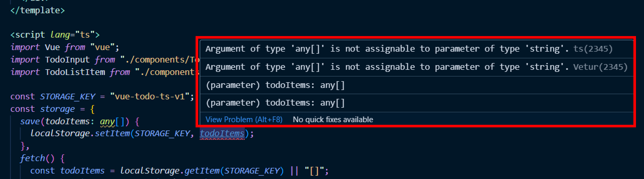This screenshot has width=644, height=179.
Task: Click the STORAGE_KEY constant declaration
Action: [68, 97]
